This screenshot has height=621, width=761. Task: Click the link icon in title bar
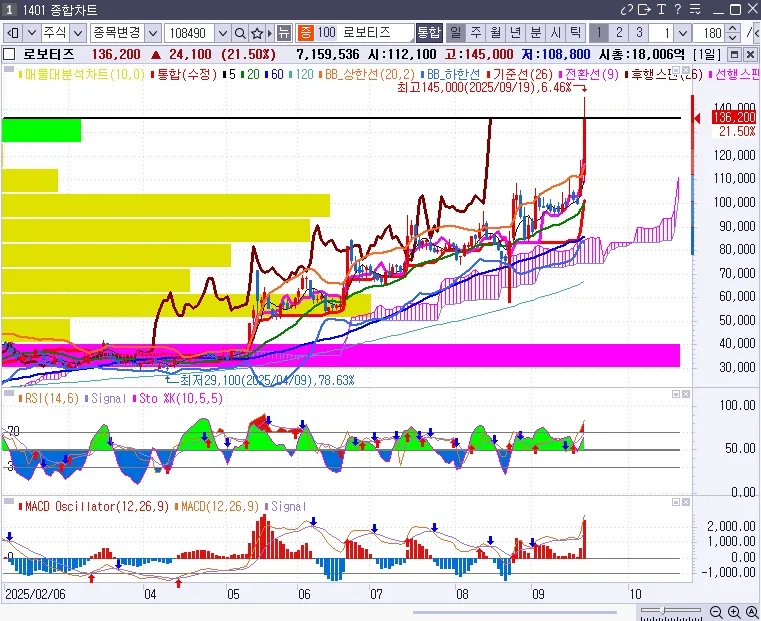click(626, 9)
